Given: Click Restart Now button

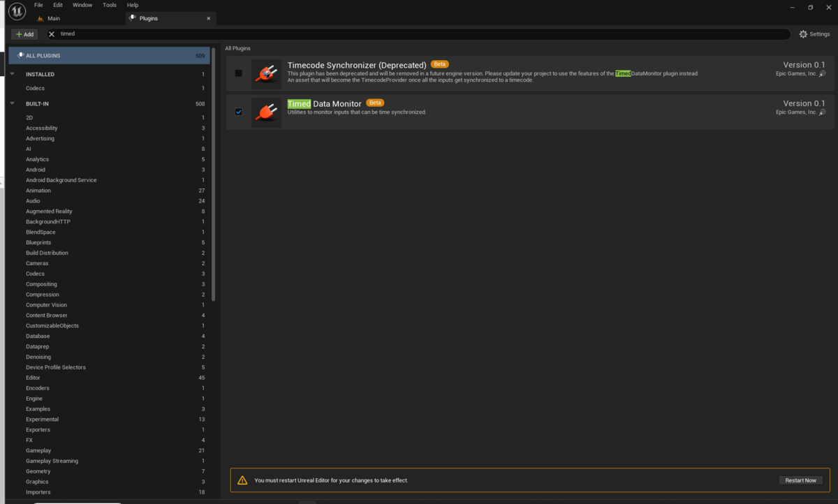Looking at the screenshot, I should click(800, 480).
